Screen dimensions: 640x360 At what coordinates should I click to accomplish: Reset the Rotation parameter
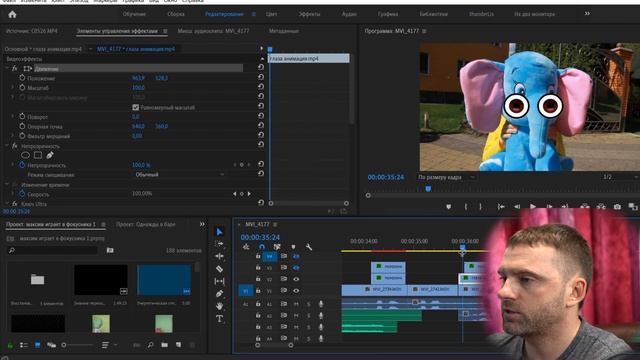tap(261, 116)
